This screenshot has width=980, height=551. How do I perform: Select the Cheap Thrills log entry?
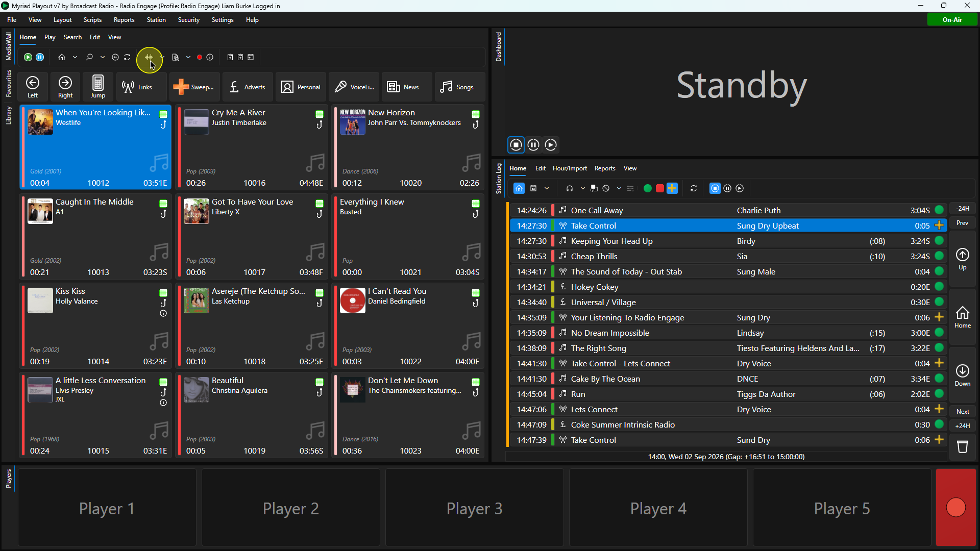click(728, 256)
